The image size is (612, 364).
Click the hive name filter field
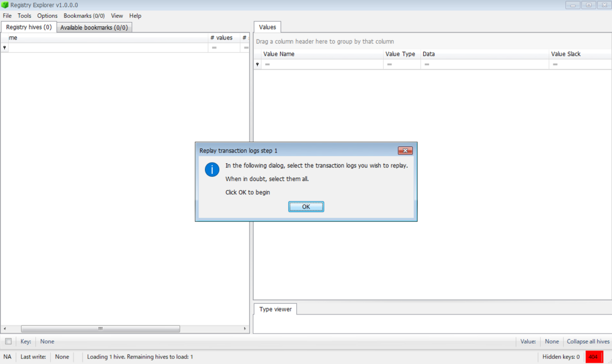click(108, 48)
